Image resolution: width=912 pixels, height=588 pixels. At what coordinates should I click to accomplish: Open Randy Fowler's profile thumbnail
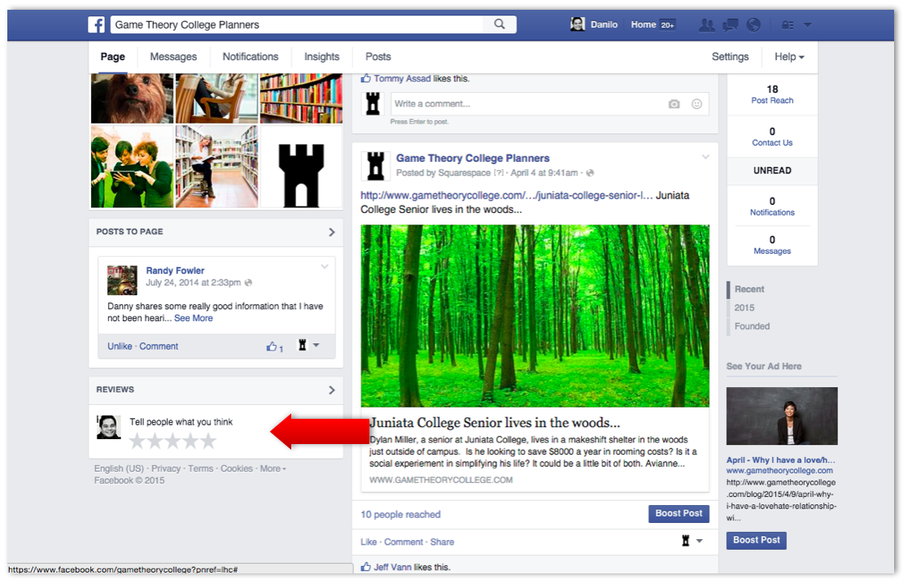tap(122, 281)
